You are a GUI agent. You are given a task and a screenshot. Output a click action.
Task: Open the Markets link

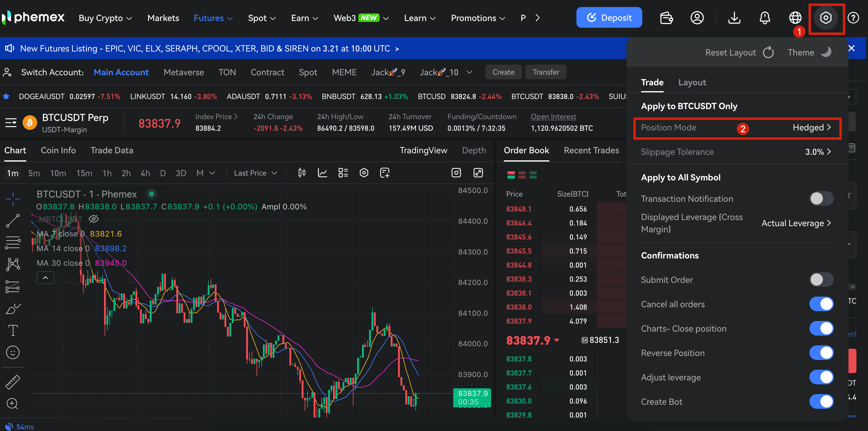pyautogui.click(x=163, y=18)
